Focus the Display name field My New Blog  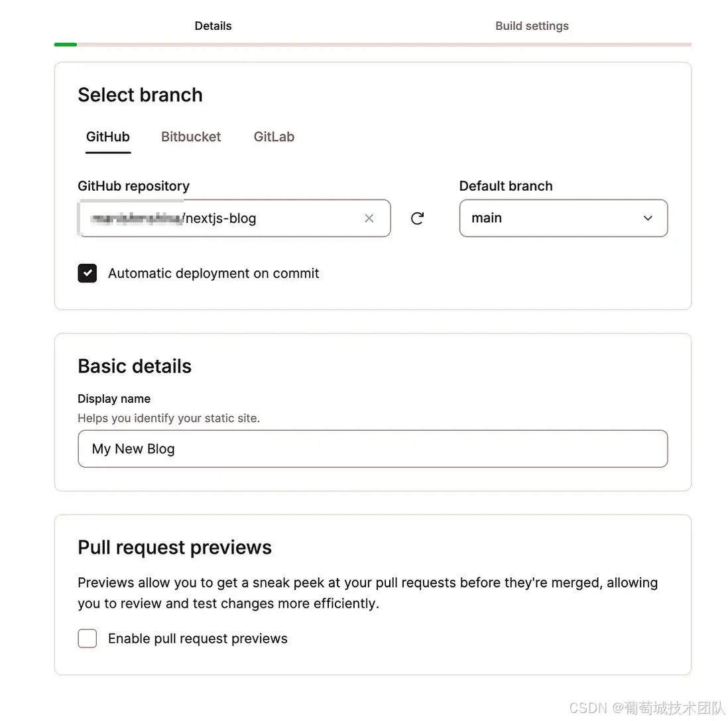tap(372, 449)
